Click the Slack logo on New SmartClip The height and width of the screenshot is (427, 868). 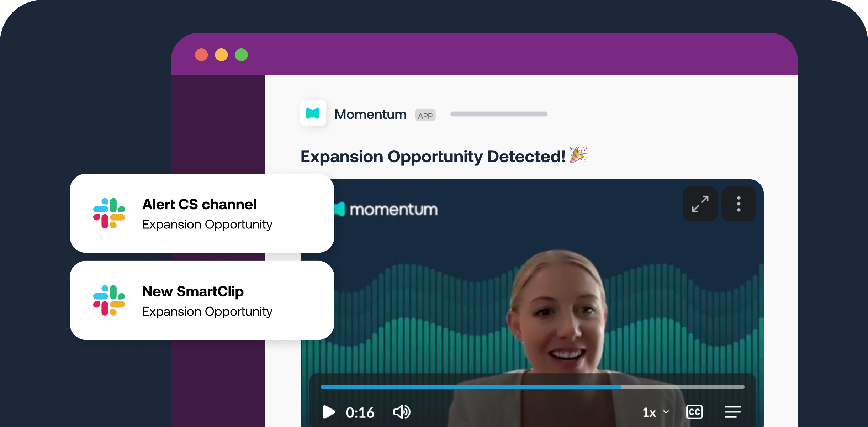tap(109, 300)
